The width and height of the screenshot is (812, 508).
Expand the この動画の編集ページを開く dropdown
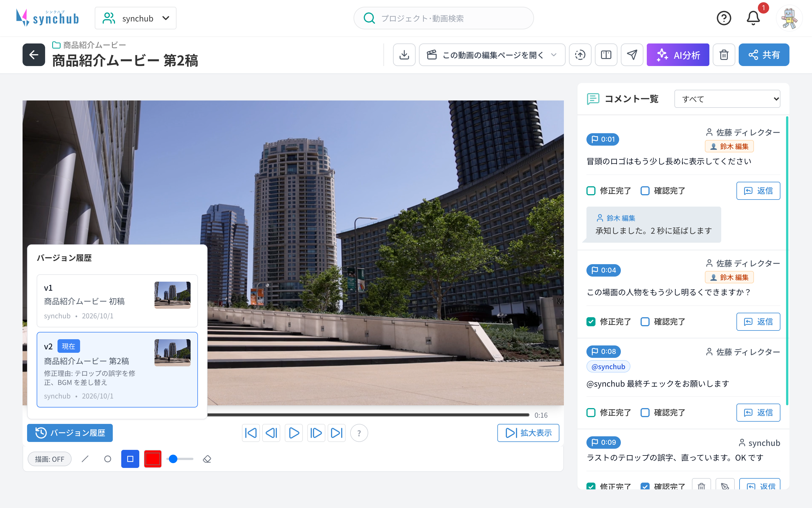pyautogui.click(x=492, y=55)
